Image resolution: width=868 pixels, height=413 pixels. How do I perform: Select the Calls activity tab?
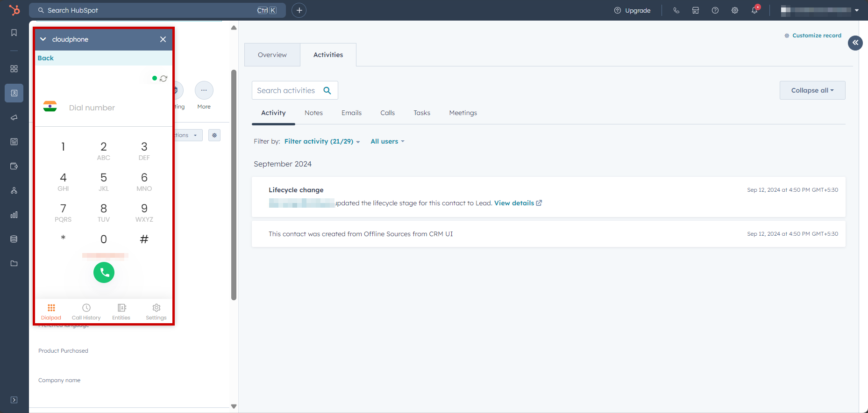coord(388,113)
